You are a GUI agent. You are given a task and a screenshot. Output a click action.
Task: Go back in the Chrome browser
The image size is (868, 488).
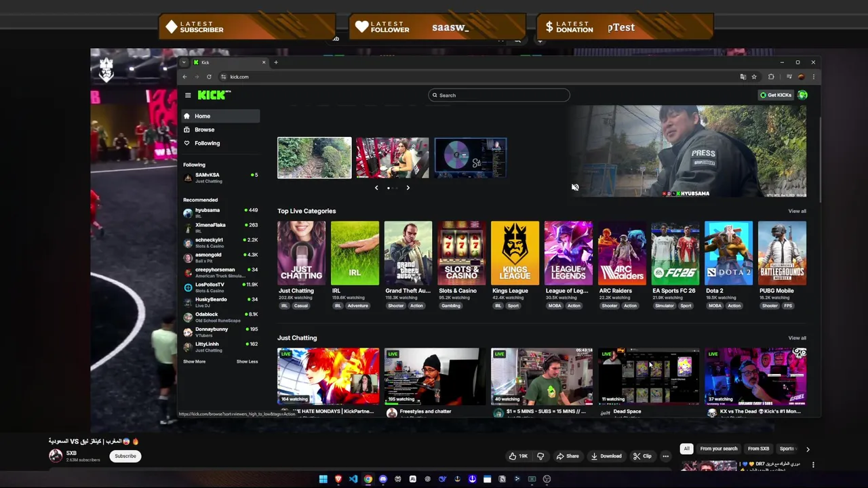point(184,77)
